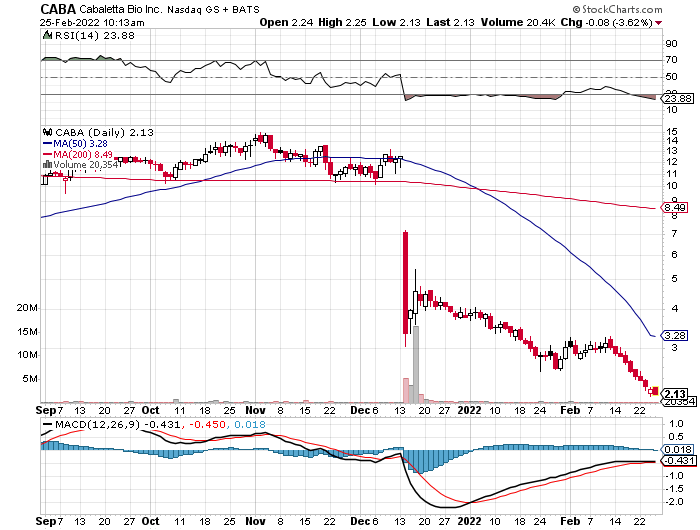700x530 pixels.
Task: Click the Oct label under the price panel
Action: (150, 410)
